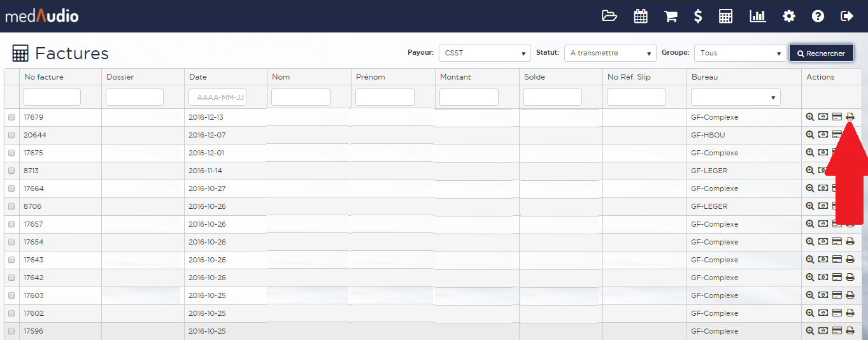Screen dimensions: 868x340
Task: Open the bar chart reports icon
Action: point(757,16)
